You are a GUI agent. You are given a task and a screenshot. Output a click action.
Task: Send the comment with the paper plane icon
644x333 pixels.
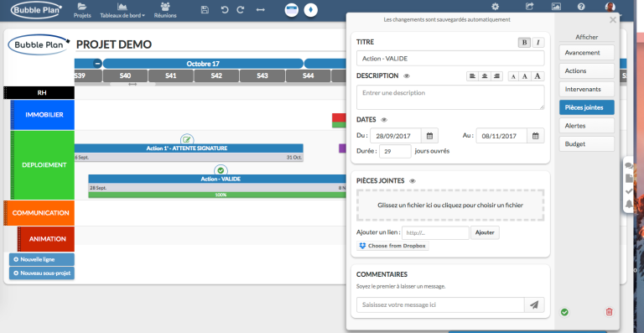[534, 304]
